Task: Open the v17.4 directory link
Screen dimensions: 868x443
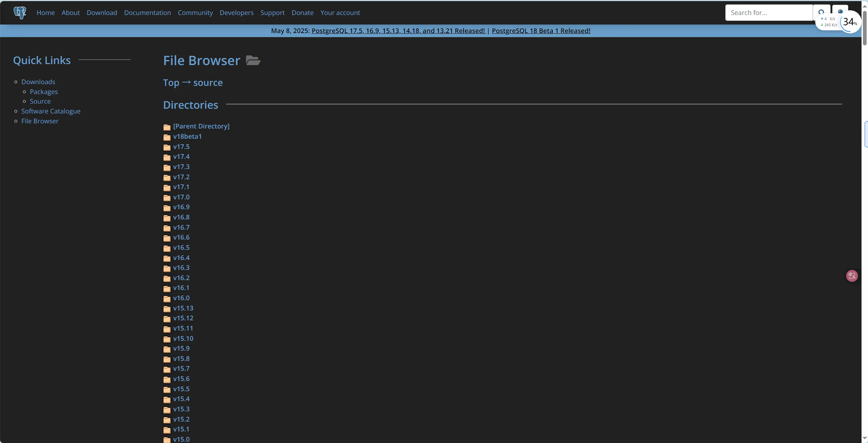Action: click(181, 156)
